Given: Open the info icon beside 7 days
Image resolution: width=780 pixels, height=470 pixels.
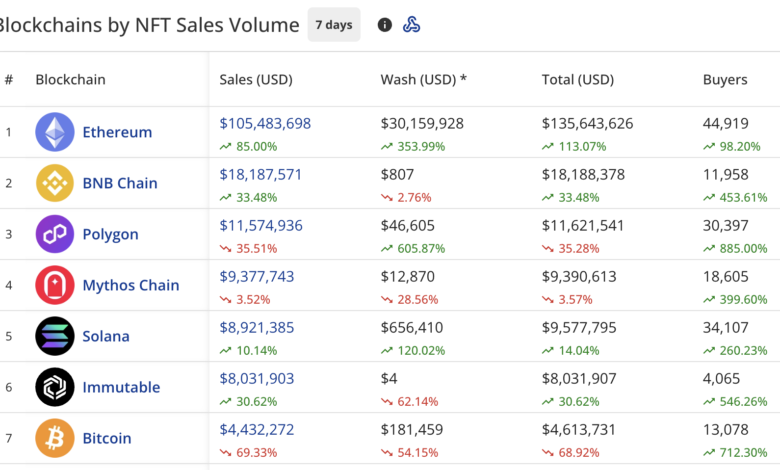Looking at the screenshot, I should (385, 25).
